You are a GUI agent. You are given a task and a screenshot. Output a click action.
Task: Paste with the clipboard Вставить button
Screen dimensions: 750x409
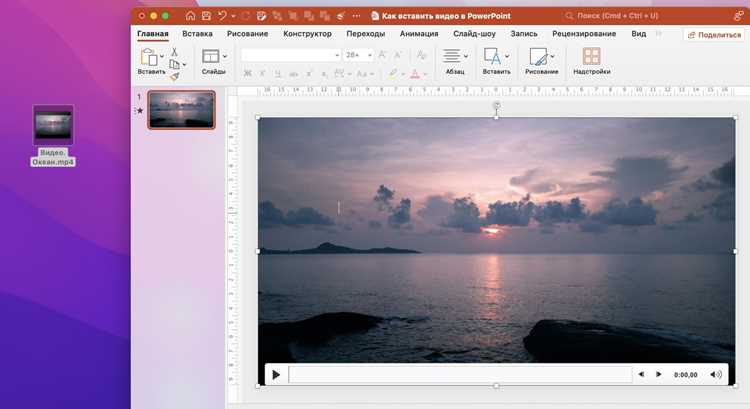[x=149, y=61]
